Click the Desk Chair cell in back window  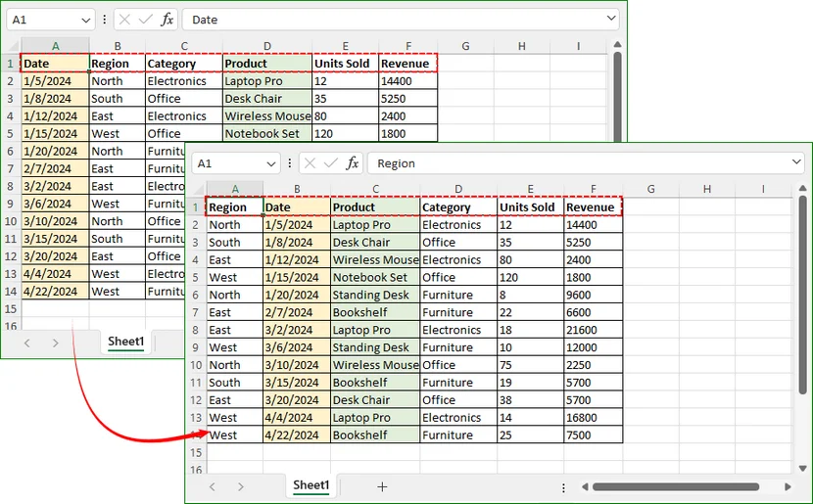[267, 99]
